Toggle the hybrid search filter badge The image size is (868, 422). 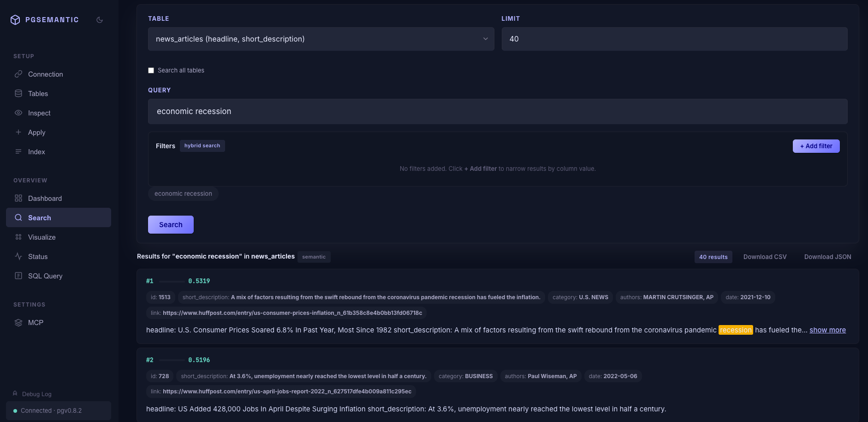click(202, 145)
